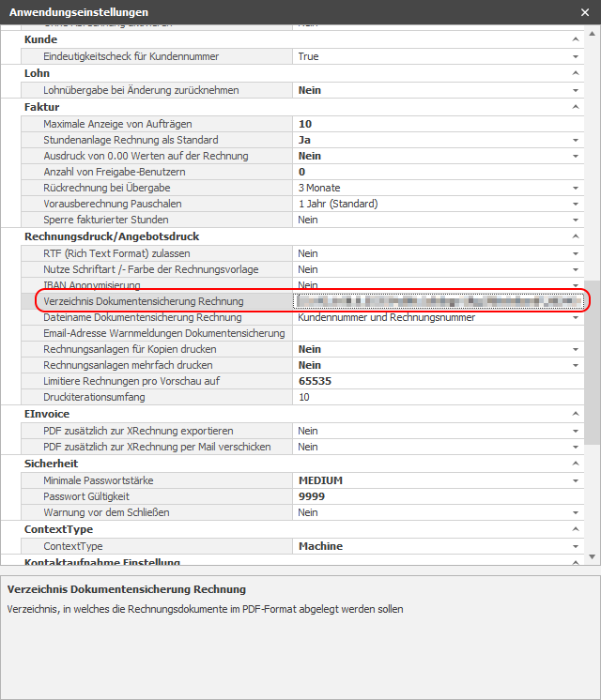601x700 pixels.
Task: Select Anzahl von Freigabe-Benutzern label
Action: (x=115, y=172)
